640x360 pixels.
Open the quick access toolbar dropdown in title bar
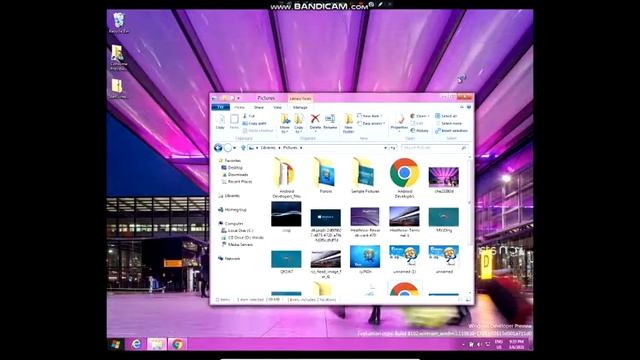point(239,98)
